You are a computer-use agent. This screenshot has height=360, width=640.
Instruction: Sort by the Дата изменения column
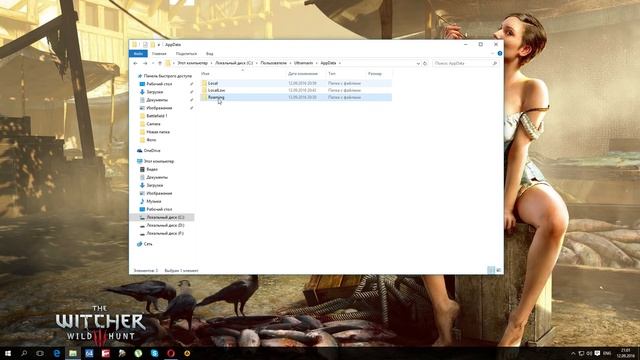coord(303,73)
